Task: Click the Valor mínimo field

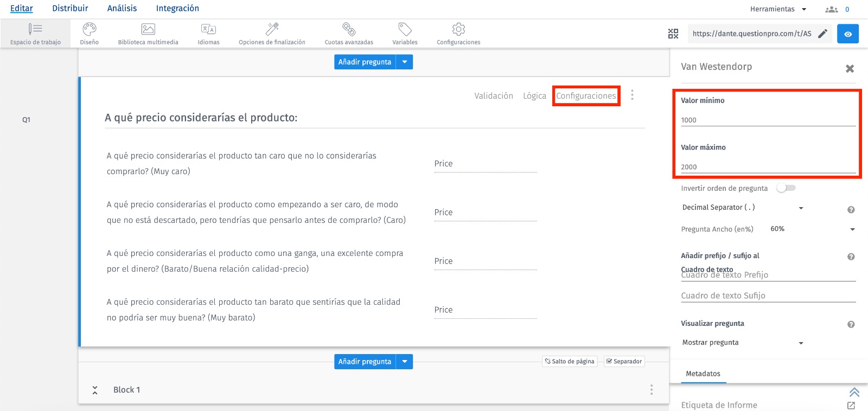Action: 768,120
